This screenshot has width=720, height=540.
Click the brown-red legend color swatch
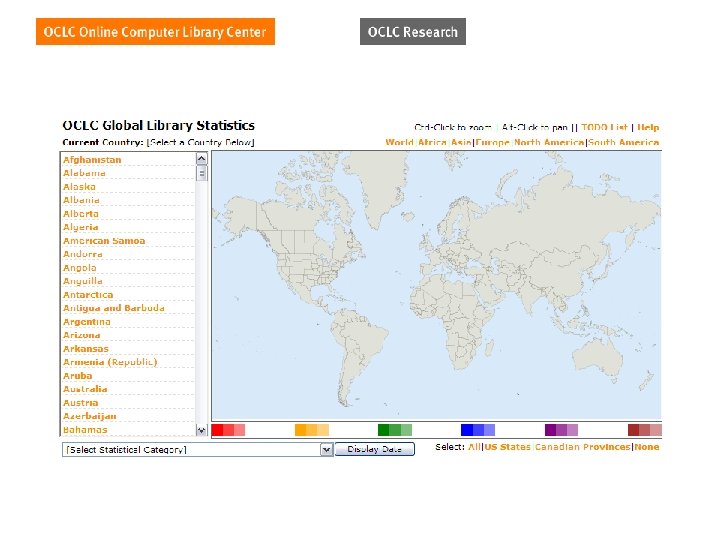(x=645, y=430)
